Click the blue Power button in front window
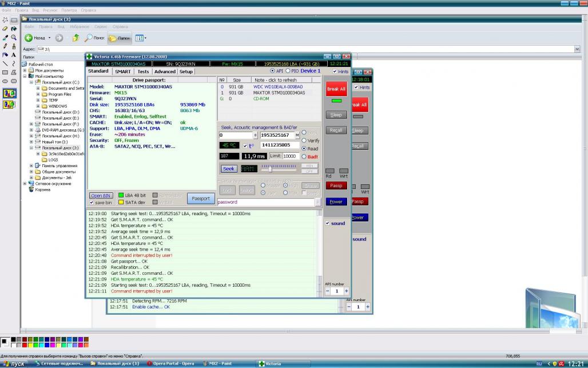Image resolution: width=588 pixels, height=368 pixels. (x=336, y=202)
